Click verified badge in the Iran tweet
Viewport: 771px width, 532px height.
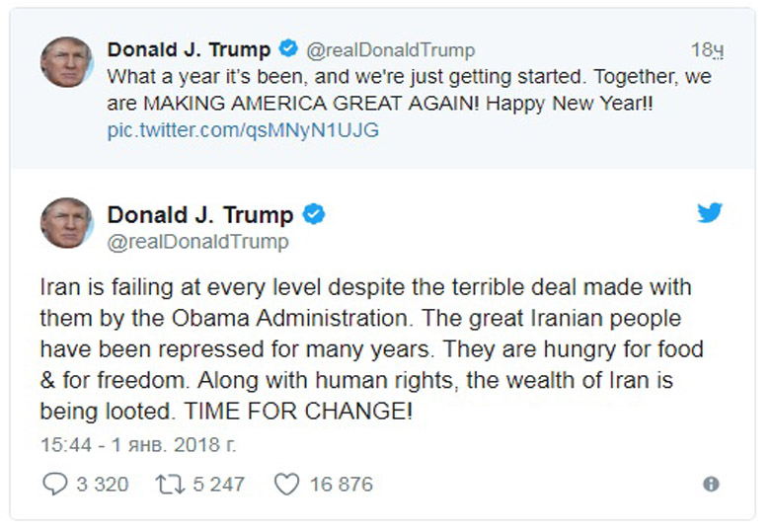point(314,214)
